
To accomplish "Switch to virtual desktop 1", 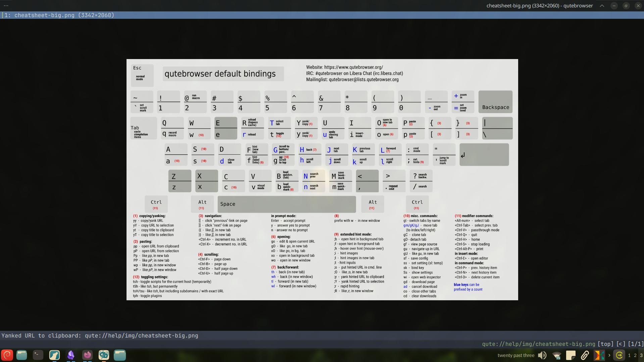I will [x=629, y=355].
